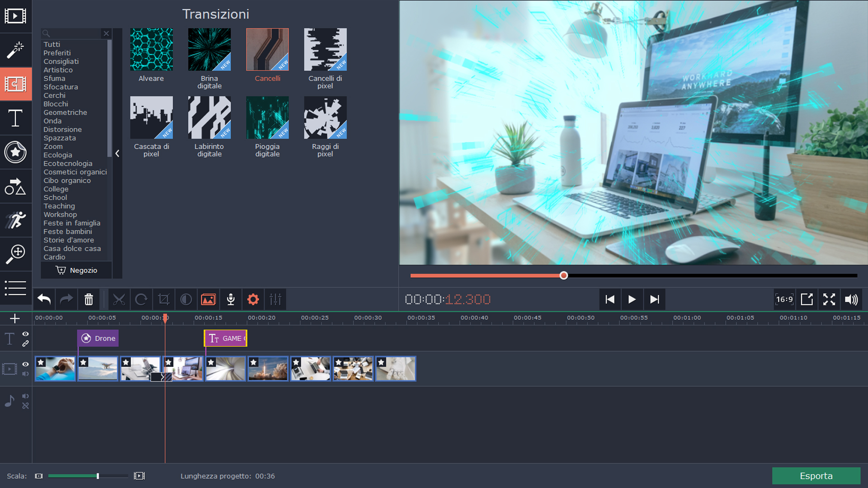
Task: Mute the audio track speaker toggle
Action: point(25,396)
